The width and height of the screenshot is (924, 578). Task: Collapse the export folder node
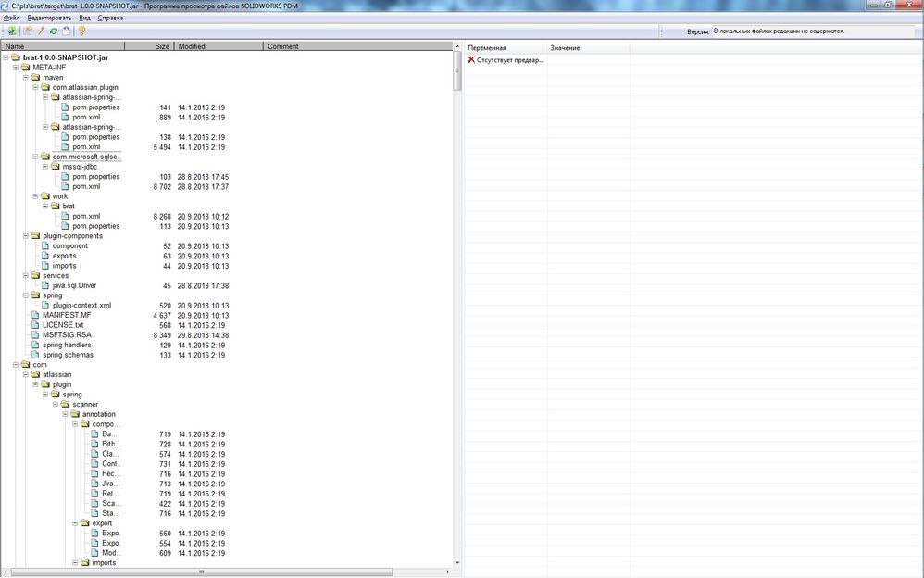[75, 523]
